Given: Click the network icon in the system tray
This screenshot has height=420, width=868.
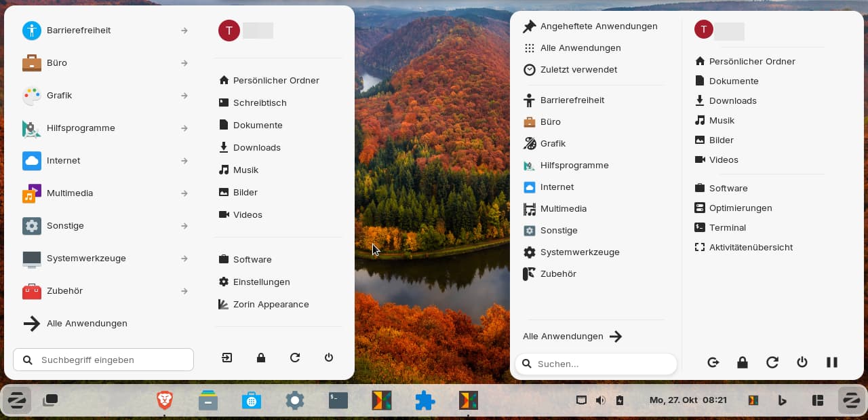Looking at the screenshot, I should tap(581, 400).
